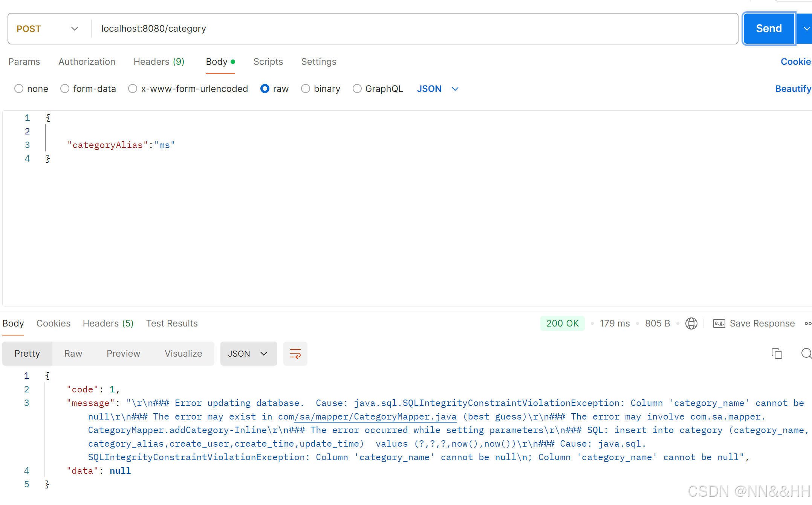Open the response JSON format dropdown
The image size is (812, 505).
248,353
